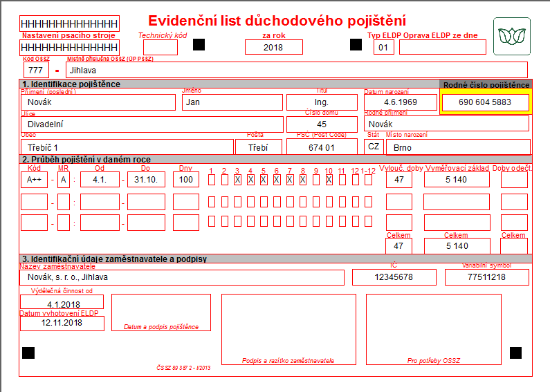Click the lower typewriter alignment HHHH field
550x392 pixels.
[x=69, y=47]
